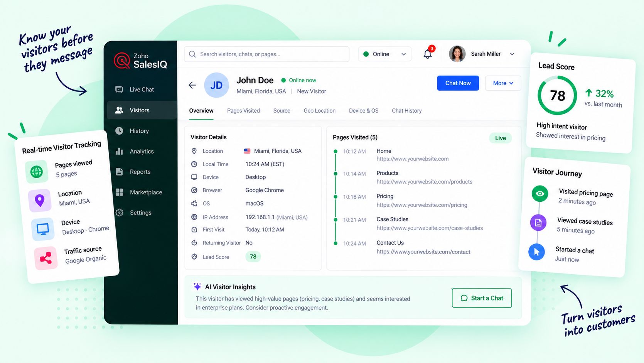
Task: Click the '192.168.1.1' IP address value
Action: pos(260,217)
